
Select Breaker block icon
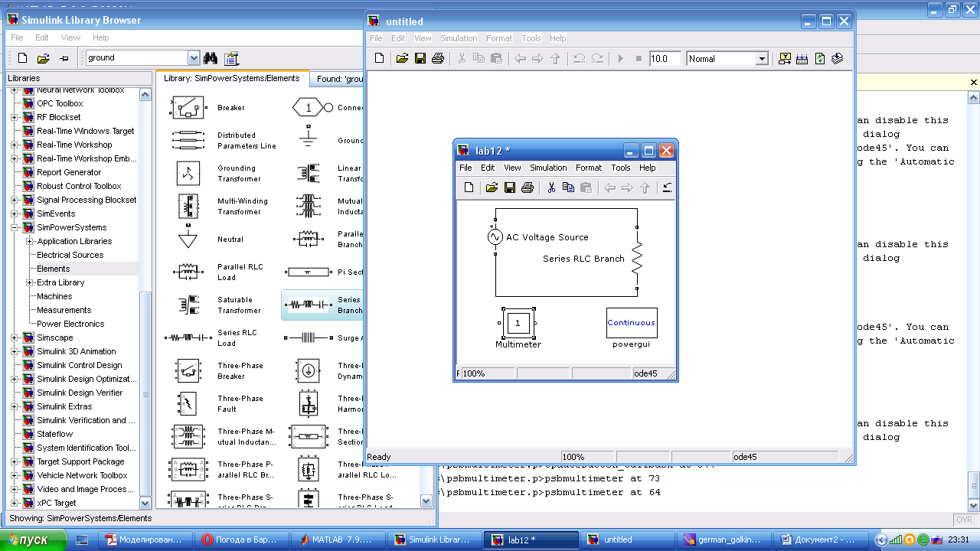coord(188,108)
